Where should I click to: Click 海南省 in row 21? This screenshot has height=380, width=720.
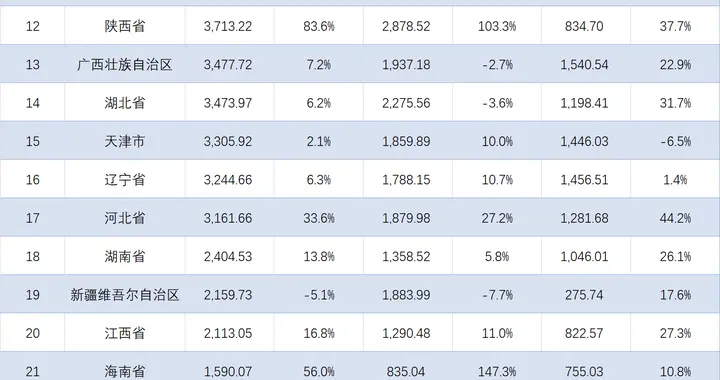pyautogui.click(x=124, y=370)
